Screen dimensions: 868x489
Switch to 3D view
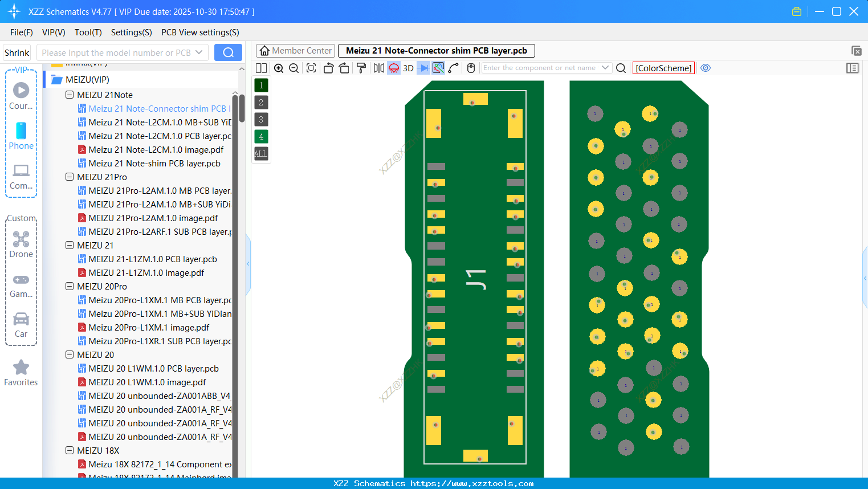point(408,68)
